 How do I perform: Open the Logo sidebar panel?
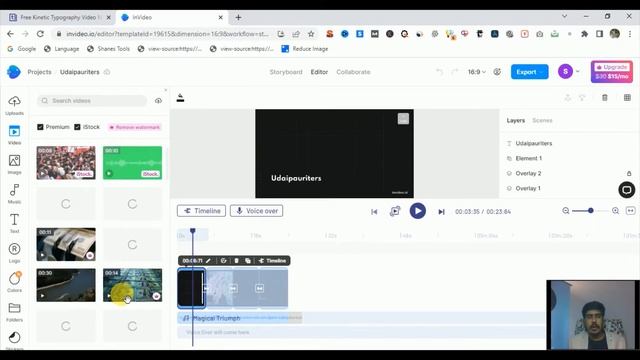click(14, 252)
